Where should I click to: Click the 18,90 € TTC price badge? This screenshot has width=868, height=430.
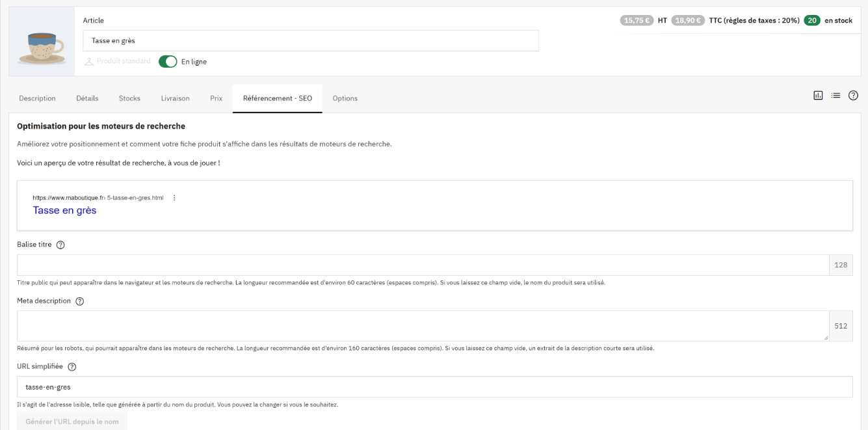tap(688, 20)
